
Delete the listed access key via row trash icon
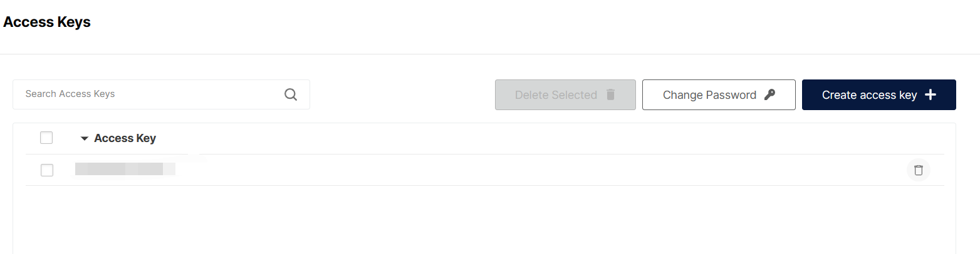pos(918,170)
